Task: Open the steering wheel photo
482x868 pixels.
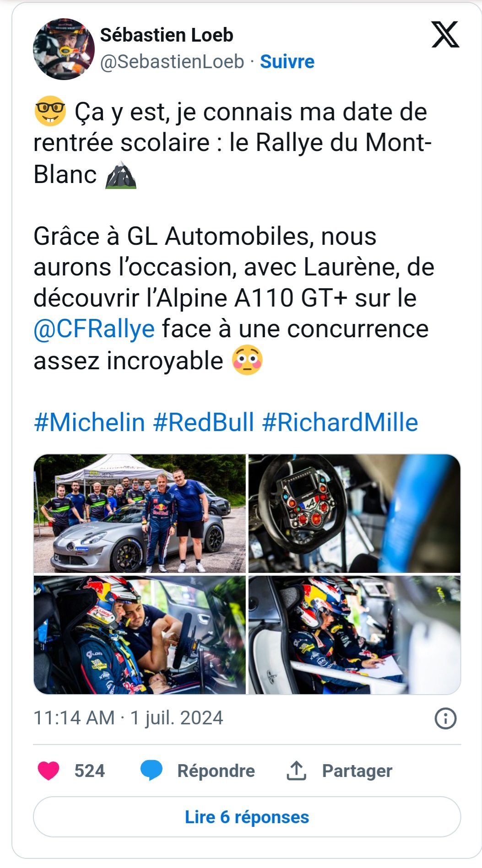Action: [x=354, y=513]
